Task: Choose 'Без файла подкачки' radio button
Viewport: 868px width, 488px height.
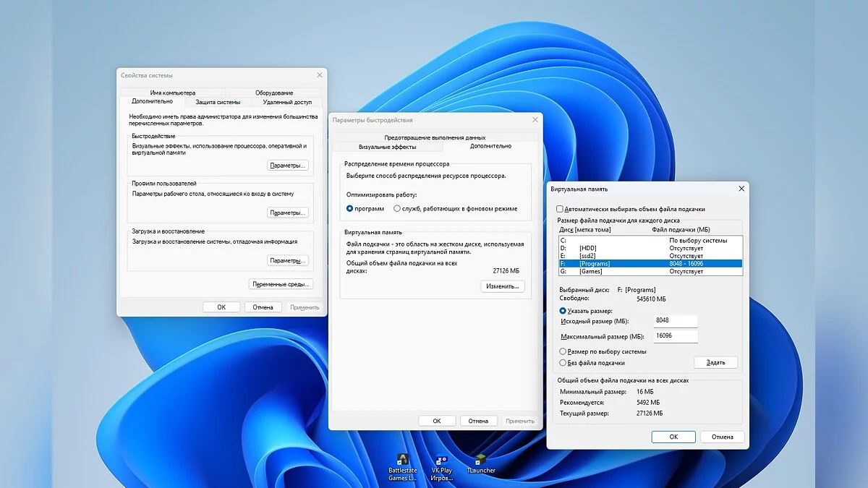Action: coord(563,363)
